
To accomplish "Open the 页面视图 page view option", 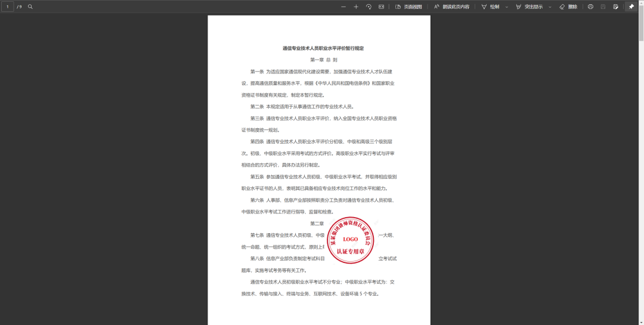I will click(x=408, y=7).
